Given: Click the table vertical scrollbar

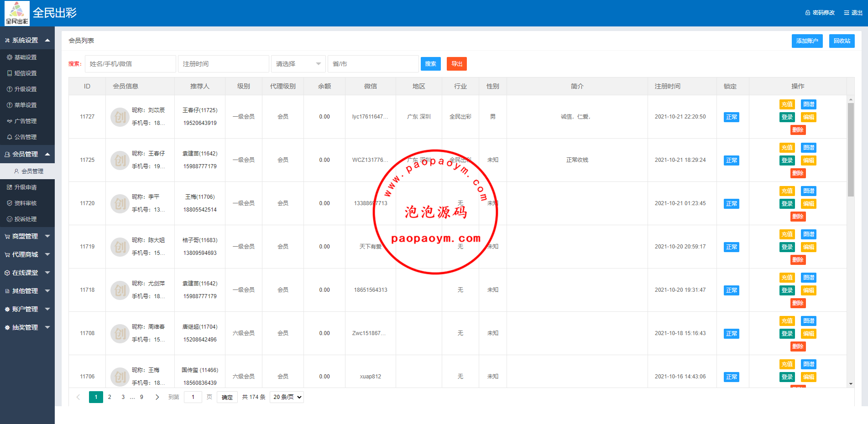Looking at the screenshot, I should [851, 150].
